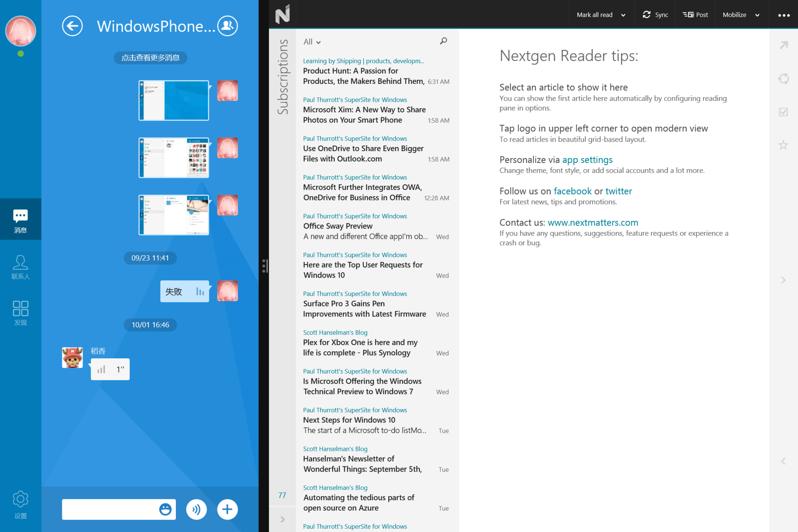Expand the Mobilize dropdown arrow
This screenshot has height=532, width=798.
click(x=758, y=15)
